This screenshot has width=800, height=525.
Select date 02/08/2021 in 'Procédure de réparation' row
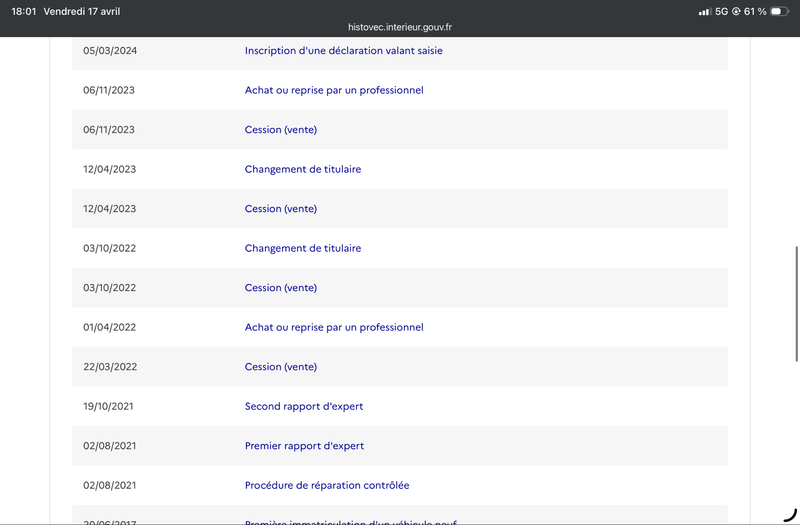pyautogui.click(x=109, y=485)
